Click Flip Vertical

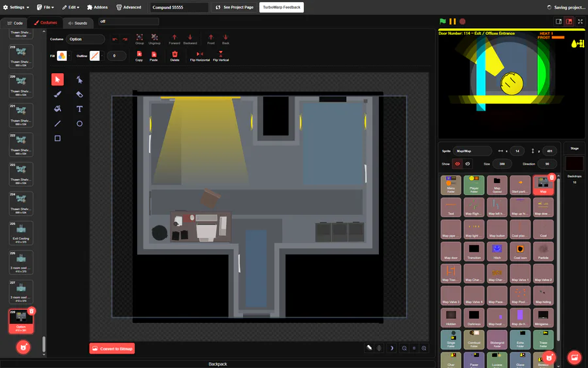tap(221, 56)
